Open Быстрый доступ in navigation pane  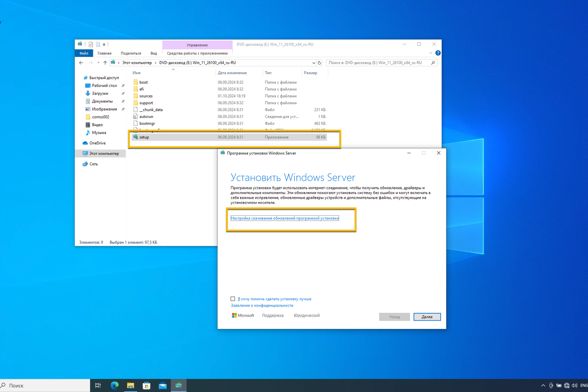(x=104, y=78)
